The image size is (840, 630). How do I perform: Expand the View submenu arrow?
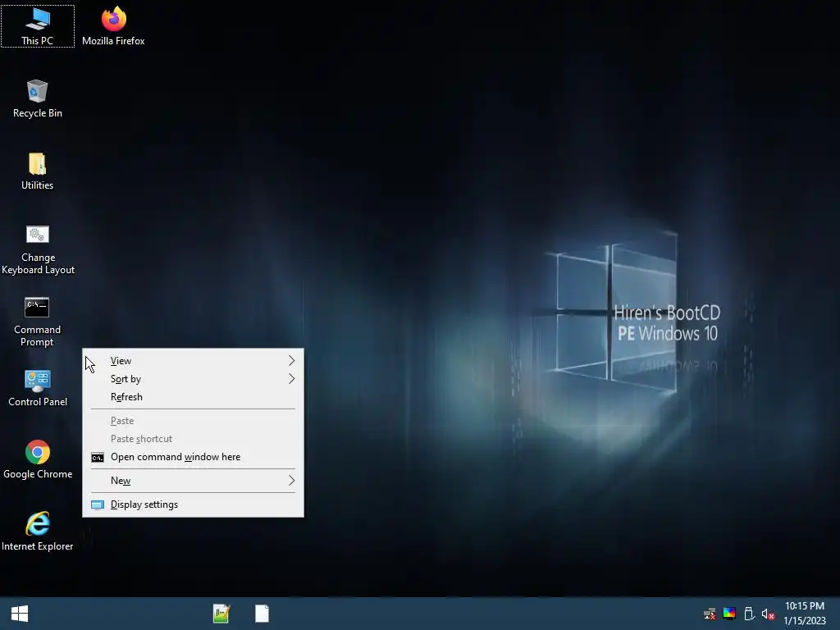click(291, 361)
